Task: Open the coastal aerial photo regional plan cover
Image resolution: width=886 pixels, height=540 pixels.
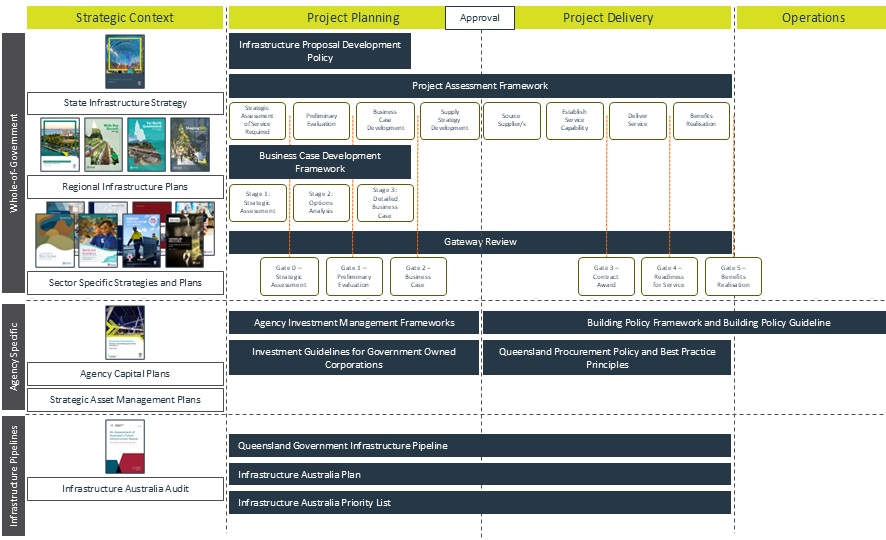Action: (60, 145)
